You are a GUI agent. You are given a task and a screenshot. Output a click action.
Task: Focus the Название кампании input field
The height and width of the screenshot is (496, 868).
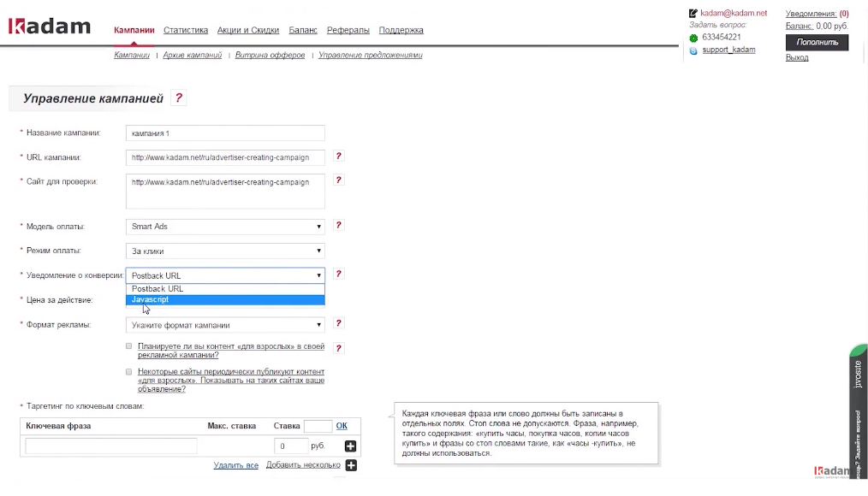225,133
